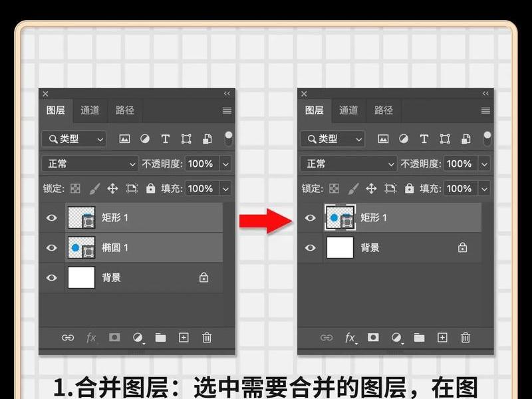
Task: Delete layer trash in left panel
Action: [x=207, y=338]
